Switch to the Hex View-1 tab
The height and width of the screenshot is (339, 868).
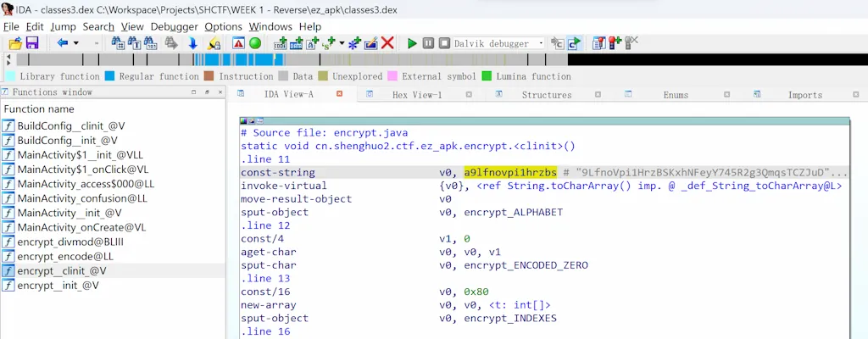[x=416, y=95]
